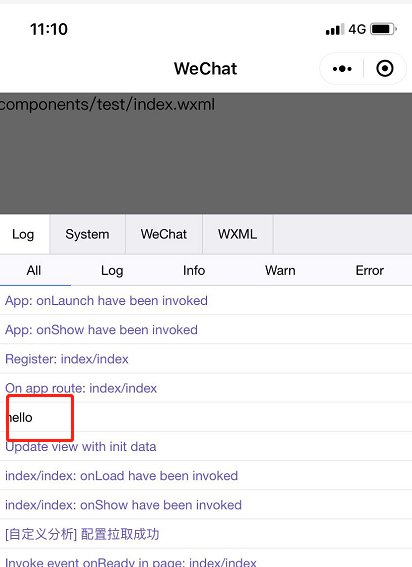The width and height of the screenshot is (412, 567).
Task: Filter console by Error level
Action: click(x=369, y=270)
